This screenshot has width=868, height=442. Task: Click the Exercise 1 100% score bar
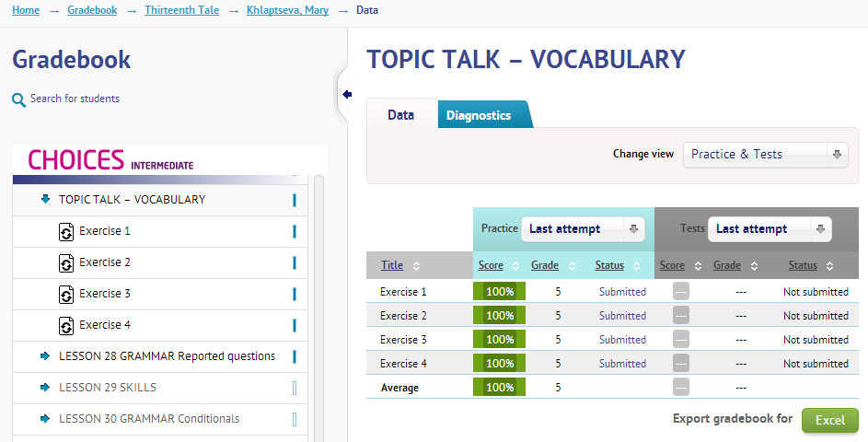click(499, 292)
